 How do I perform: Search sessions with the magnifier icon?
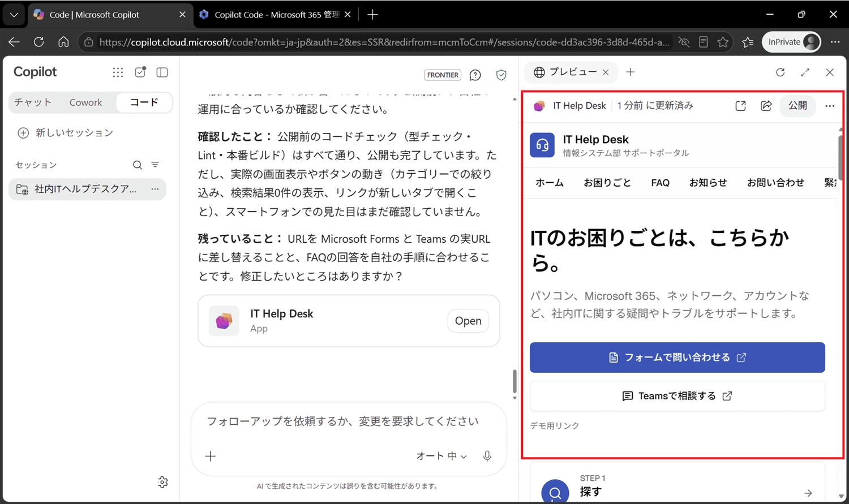[x=138, y=165]
